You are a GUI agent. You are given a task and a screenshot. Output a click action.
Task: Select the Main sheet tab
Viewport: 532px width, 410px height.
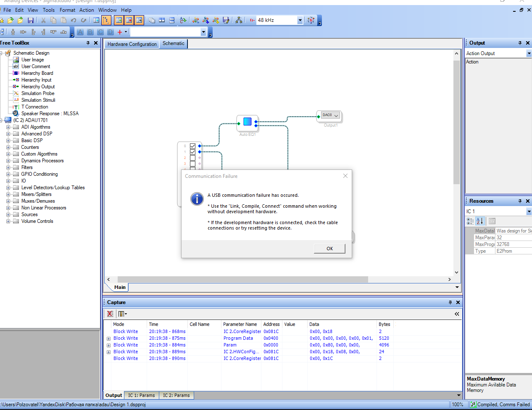pyautogui.click(x=120, y=287)
